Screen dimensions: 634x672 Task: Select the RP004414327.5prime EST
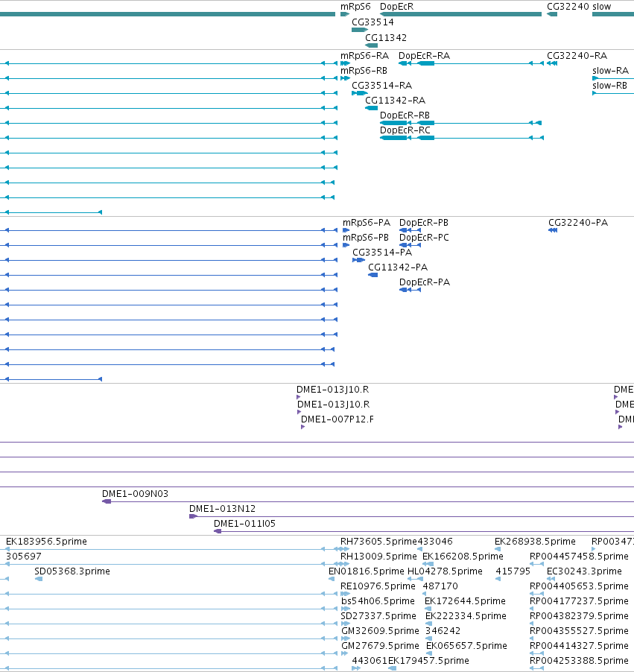coord(536,653)
